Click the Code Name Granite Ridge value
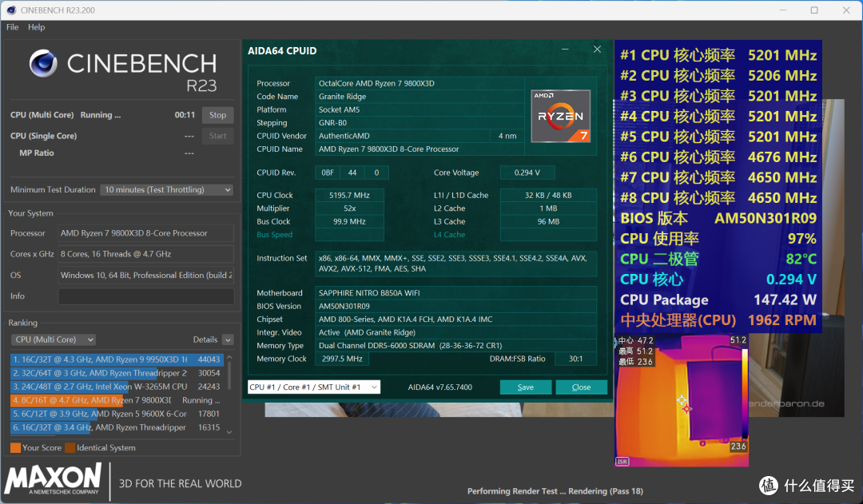This screenshot has width=863, height=504. point(420,97)
